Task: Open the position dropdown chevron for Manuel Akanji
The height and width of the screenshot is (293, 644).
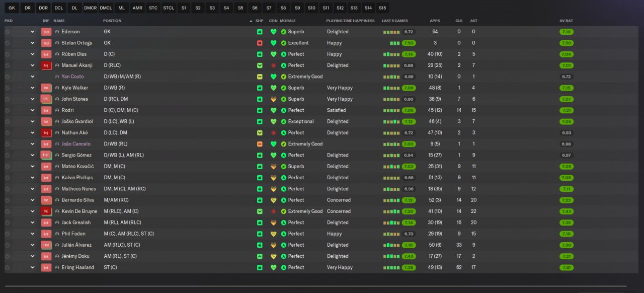Action: pos(33,65)
